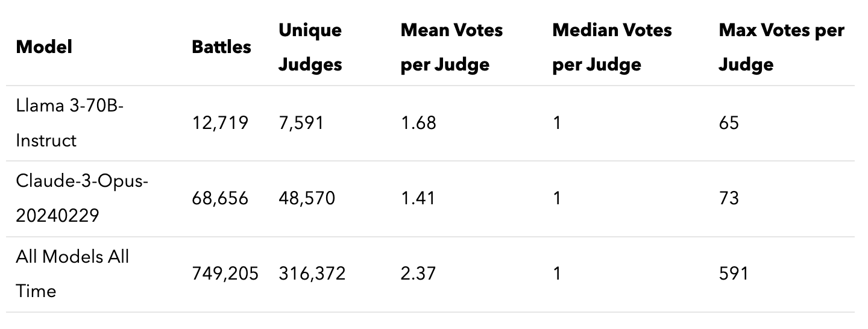Click the 2.37 mean votes value
The width and height of the screenshot is (868, 329).
(418, 274)
